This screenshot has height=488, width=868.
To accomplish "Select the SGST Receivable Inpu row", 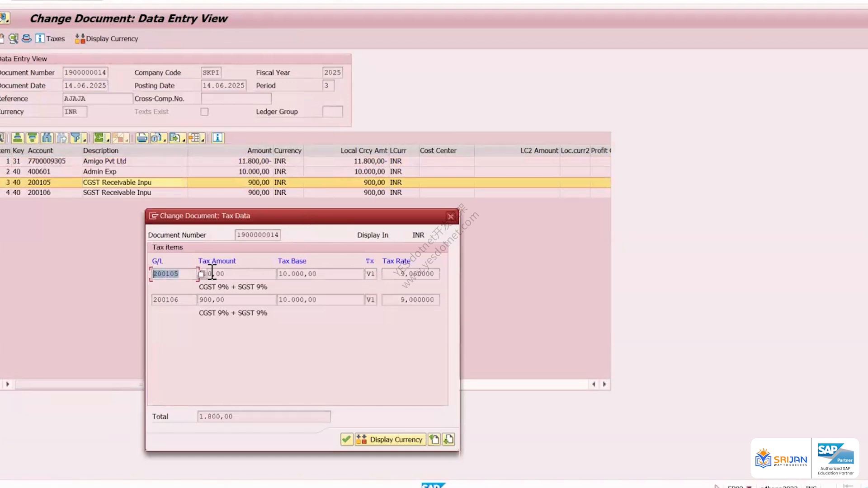I will coord(305,192).
